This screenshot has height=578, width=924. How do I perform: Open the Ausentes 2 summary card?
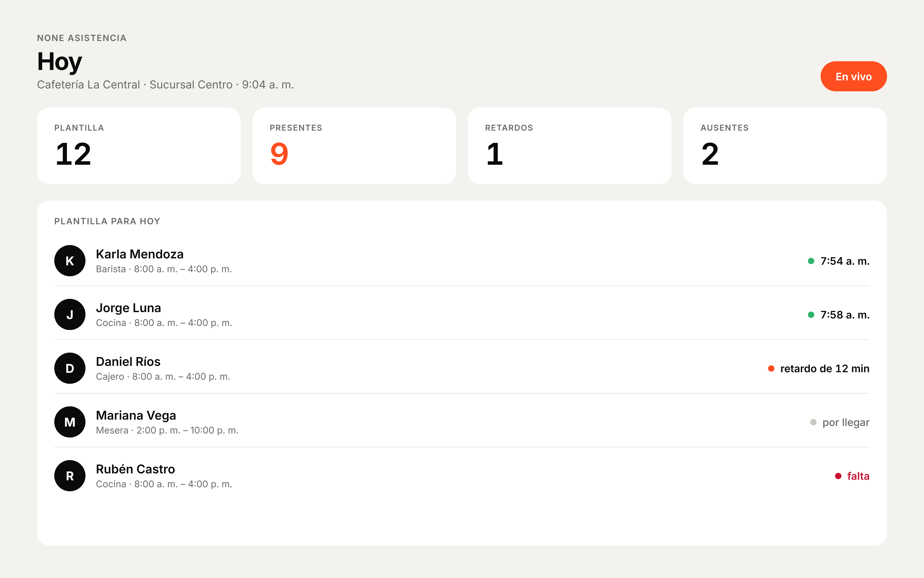point(785,146)
